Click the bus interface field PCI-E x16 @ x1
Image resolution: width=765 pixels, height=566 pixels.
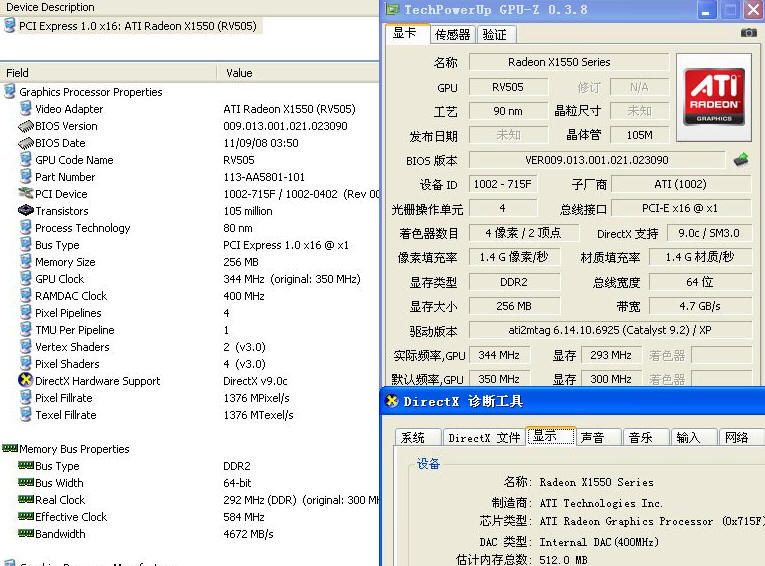point(681,208)
